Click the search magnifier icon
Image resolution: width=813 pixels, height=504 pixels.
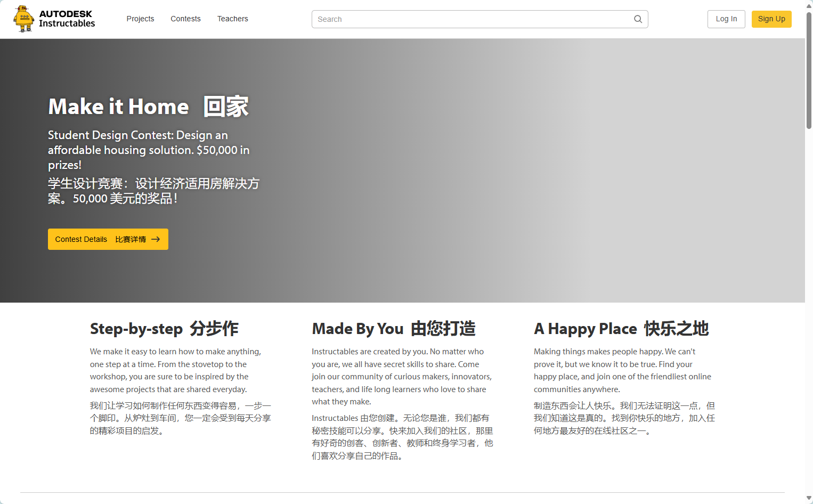pos(638,19)
